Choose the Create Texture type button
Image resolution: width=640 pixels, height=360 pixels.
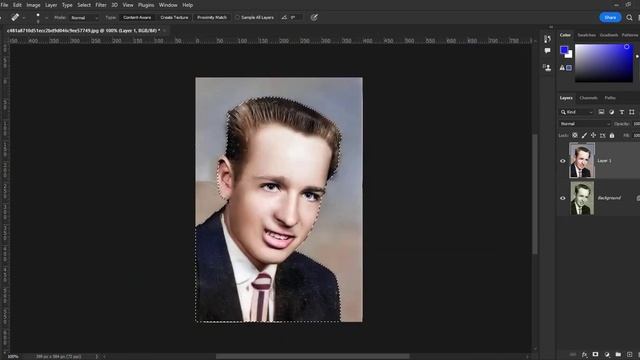pos(174,18)
